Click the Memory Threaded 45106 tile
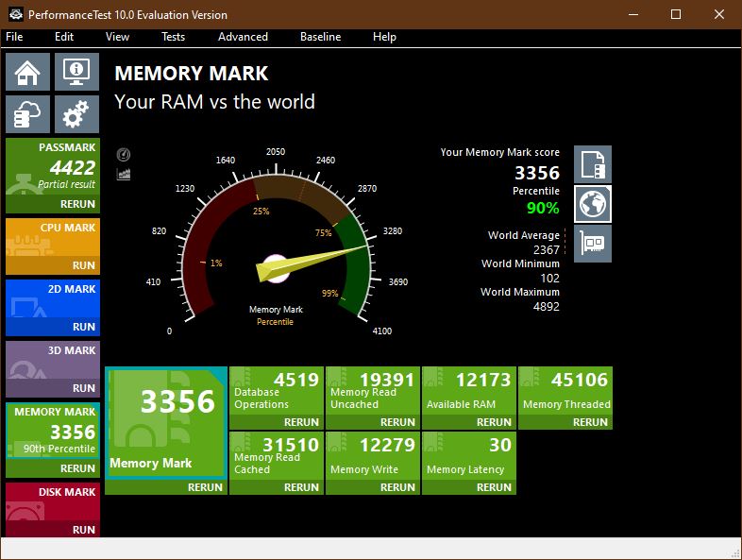This screenshot has width=742, height=560. tap(565, 391)
